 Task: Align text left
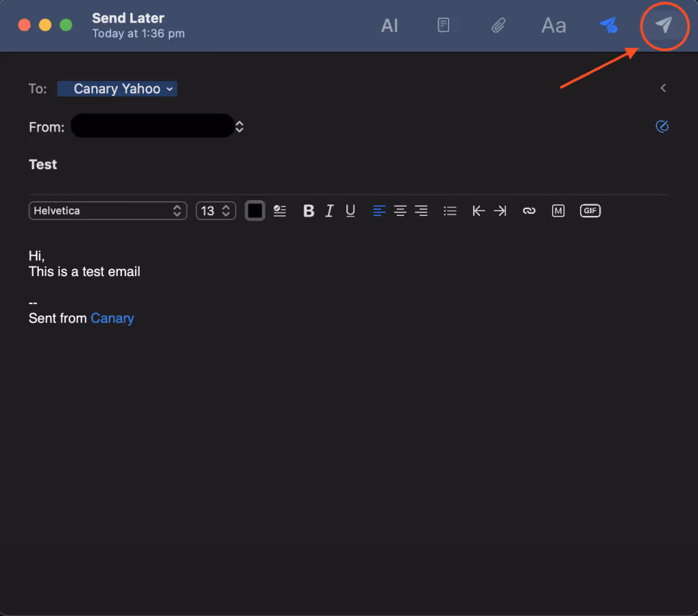(379, 211)
